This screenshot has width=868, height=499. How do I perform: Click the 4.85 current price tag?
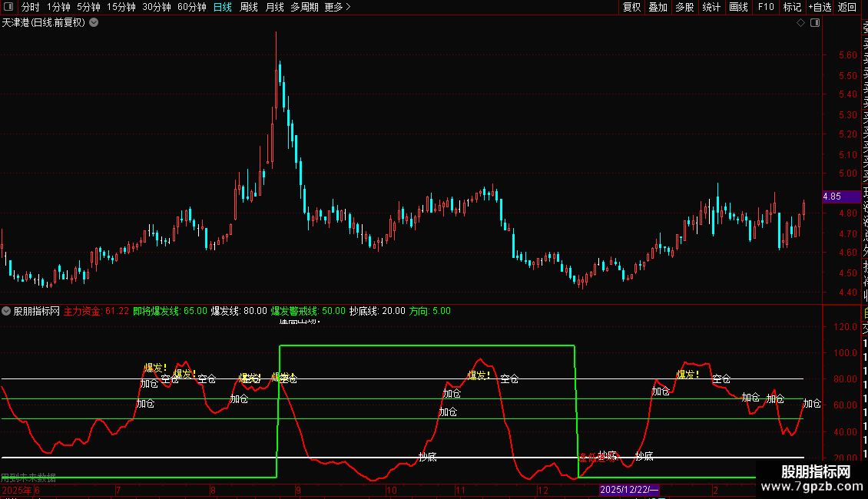click(841, 197)
